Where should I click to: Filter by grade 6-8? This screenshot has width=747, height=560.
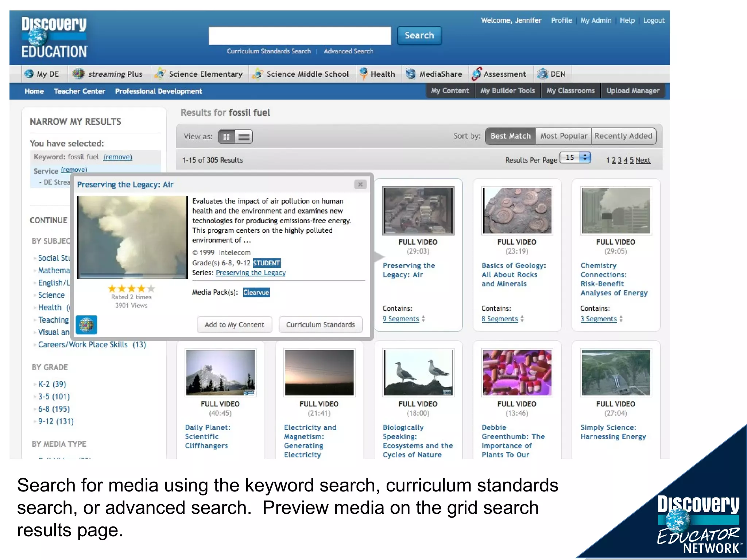[x=54, y=409]
